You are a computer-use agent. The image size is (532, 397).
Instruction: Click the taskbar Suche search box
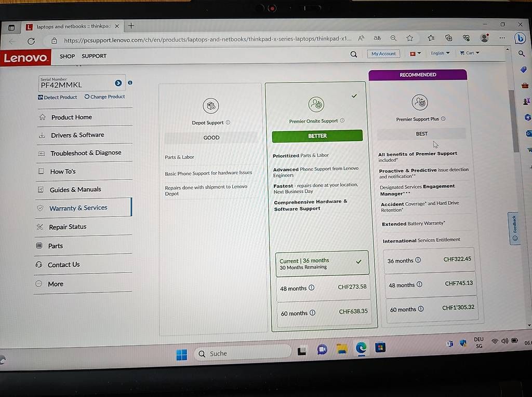pyautogui.click(x=242, y=353)
